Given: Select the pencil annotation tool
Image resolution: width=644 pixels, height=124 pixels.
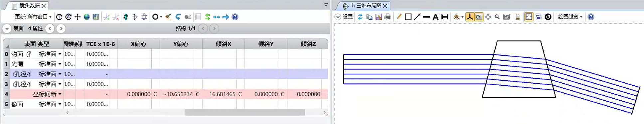Looking at the screenshot, I should (x=399, y=17).
